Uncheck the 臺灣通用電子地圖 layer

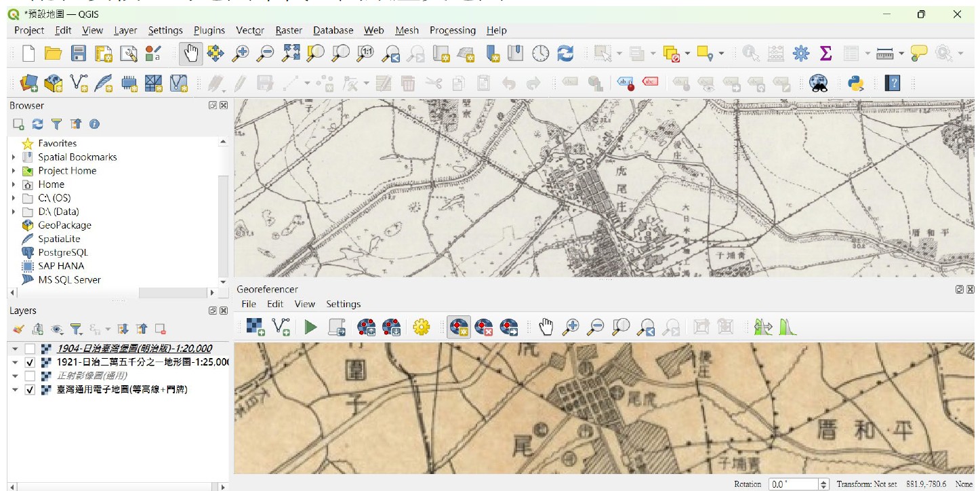29,389
